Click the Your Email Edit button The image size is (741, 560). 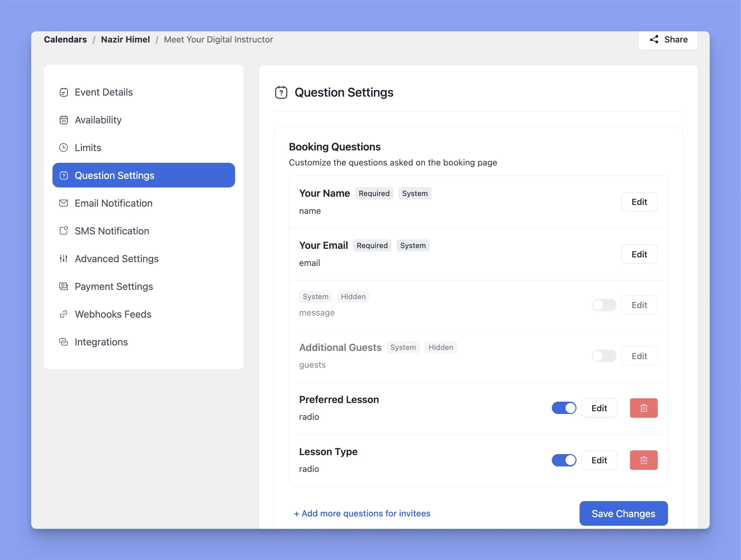click(x=639, y=254)
